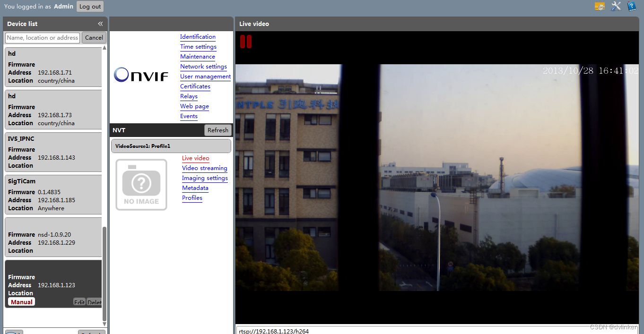
Task: Open Imaging settings
Action: pyautogui.click(x=205, y=178)
